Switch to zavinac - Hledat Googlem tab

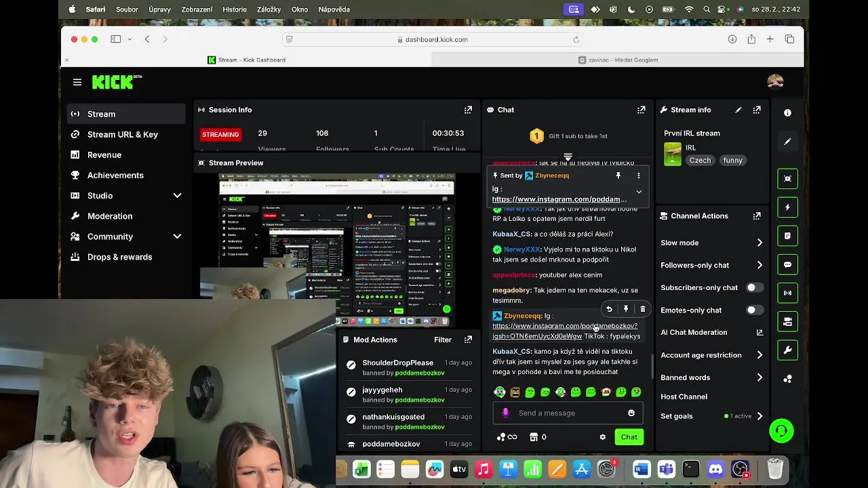coord(618,60)
